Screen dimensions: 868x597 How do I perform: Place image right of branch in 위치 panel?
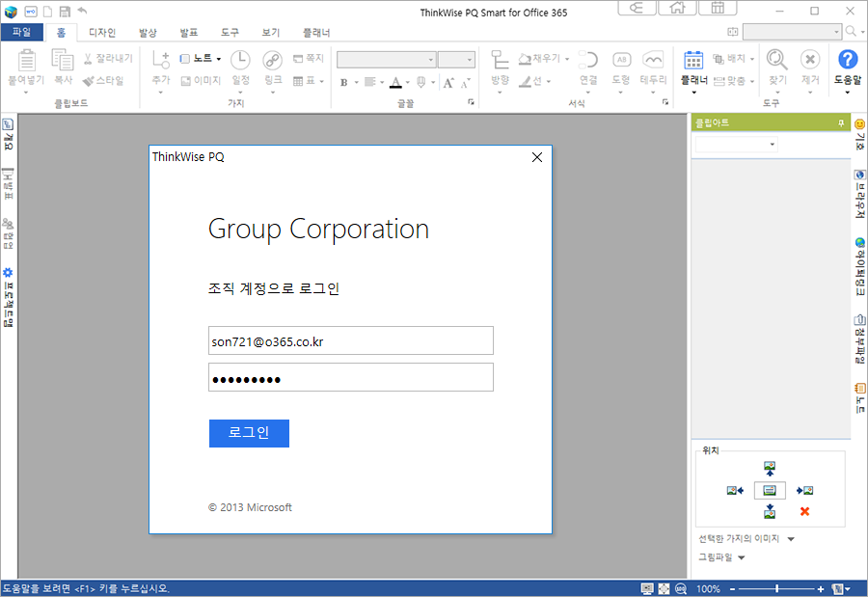804,491
